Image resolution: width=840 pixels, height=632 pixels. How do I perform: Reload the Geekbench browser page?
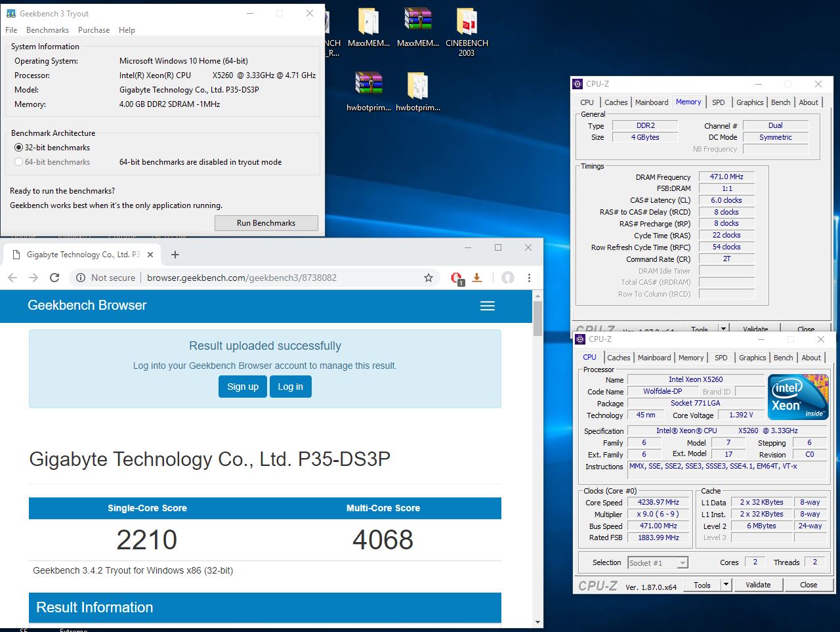pos(54,278)
